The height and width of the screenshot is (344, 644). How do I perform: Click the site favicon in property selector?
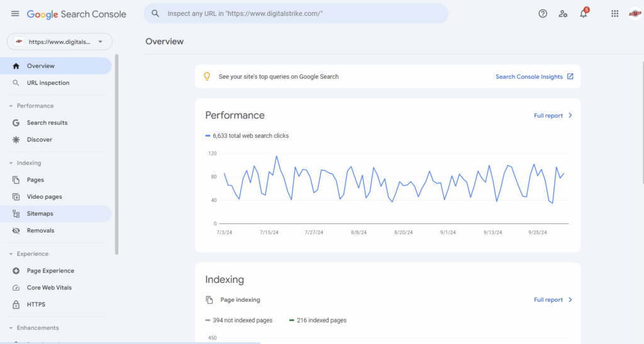19,42
